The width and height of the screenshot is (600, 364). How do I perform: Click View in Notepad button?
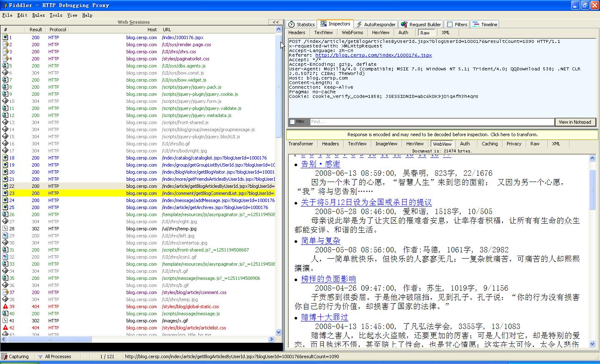pos(575,122)
